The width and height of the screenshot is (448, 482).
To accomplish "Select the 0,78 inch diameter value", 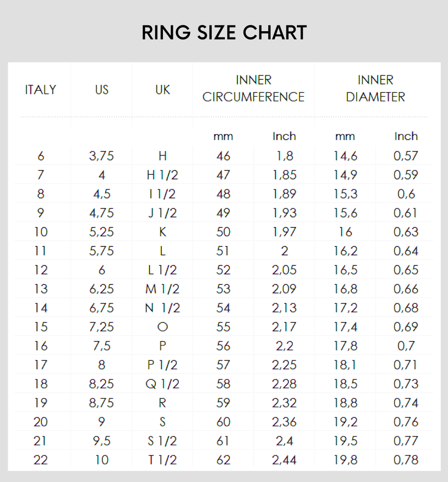I will 405,460.
